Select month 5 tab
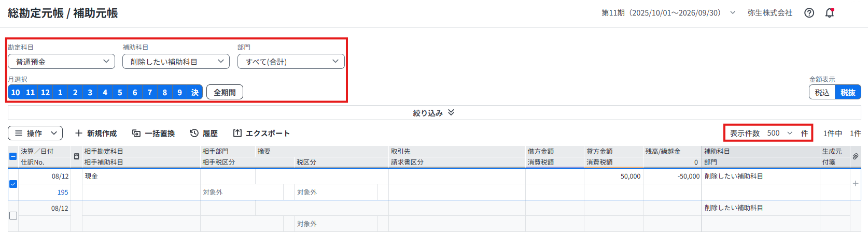 [120, 92]
